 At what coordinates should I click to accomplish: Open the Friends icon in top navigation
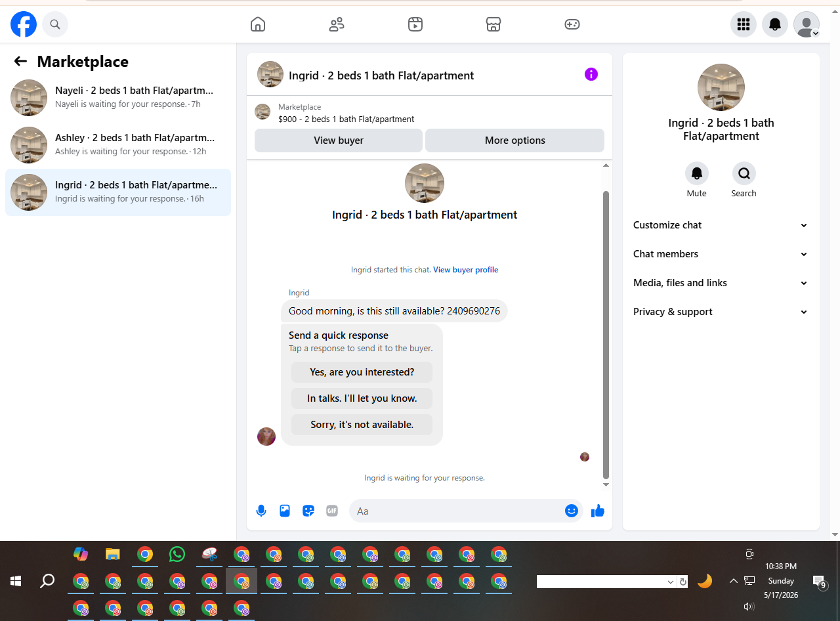tap(337, 24)
